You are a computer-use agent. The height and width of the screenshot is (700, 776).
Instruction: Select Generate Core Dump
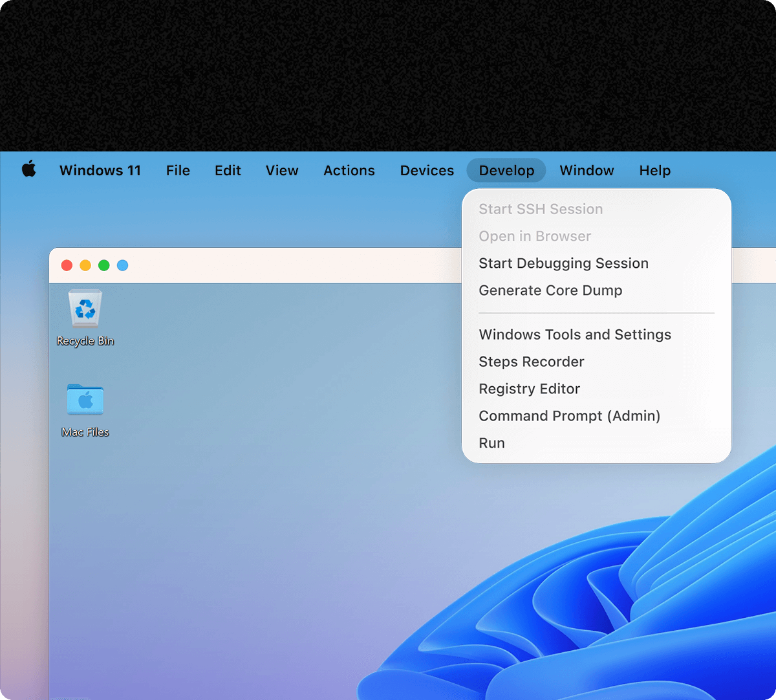click(550, 290)
